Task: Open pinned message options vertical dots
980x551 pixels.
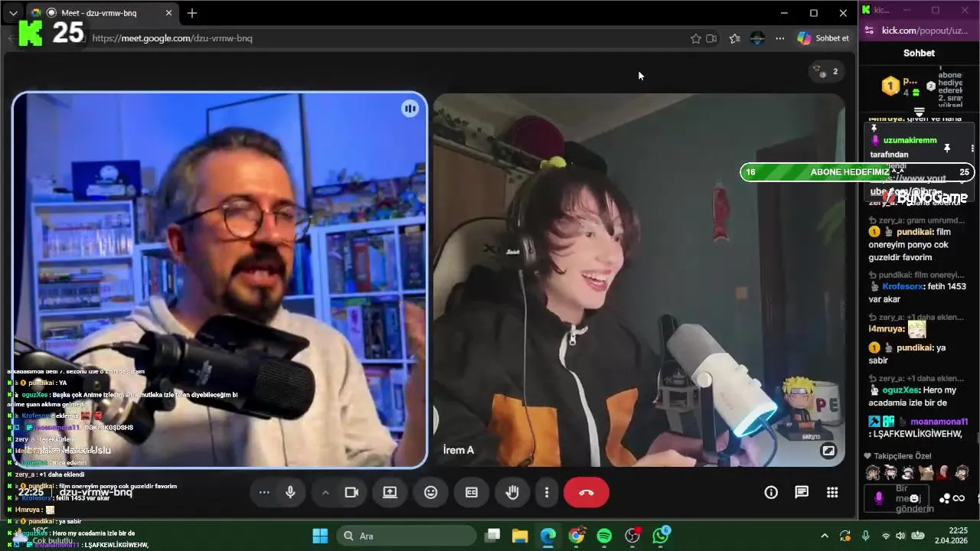Action: pyautogui.click(x=972, y=148)
